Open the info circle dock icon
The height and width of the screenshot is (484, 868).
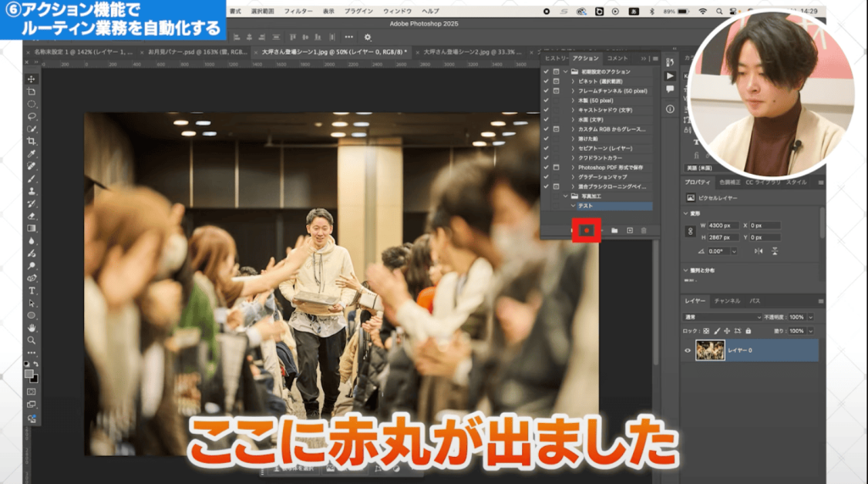pos(670,109)
